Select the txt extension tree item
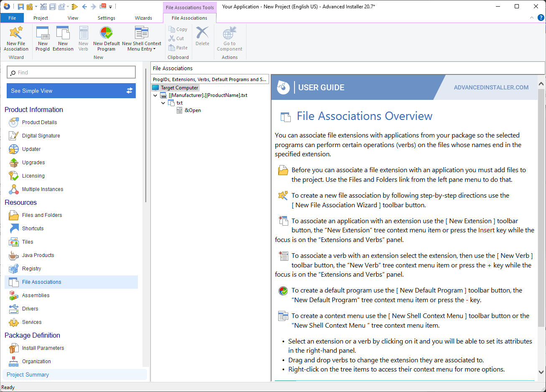This screenshot has height=392, width=546. [x=180, y=103]
